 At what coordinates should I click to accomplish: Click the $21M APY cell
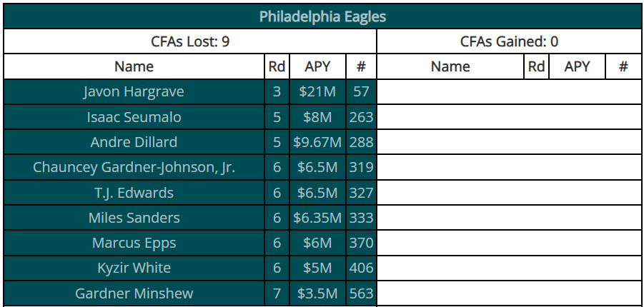317,92
